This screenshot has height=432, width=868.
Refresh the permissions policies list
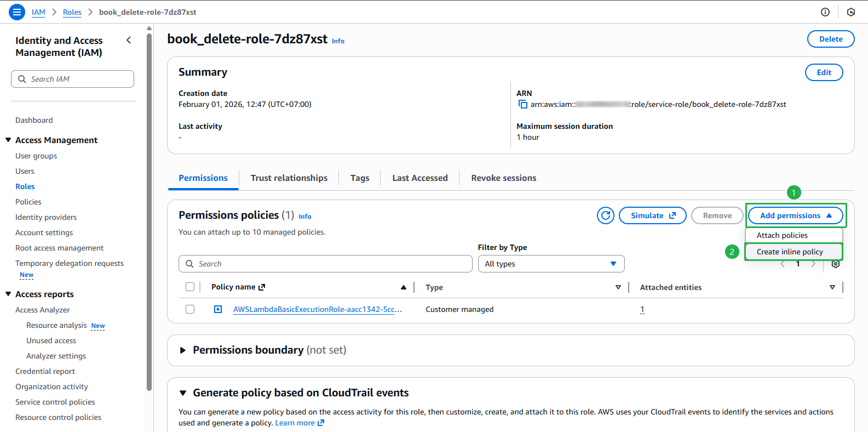606,215
